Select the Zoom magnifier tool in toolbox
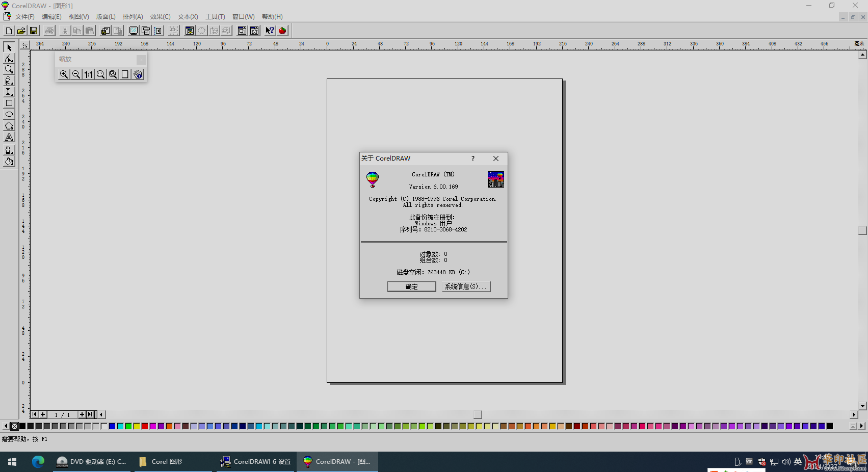The width and height of the screenshot is (868, 472). 9,70
